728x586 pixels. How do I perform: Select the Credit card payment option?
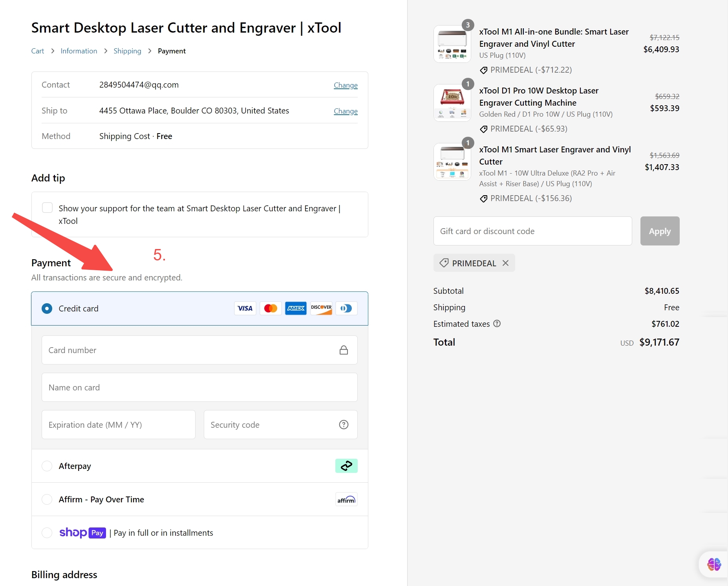[x=47, y=308]
